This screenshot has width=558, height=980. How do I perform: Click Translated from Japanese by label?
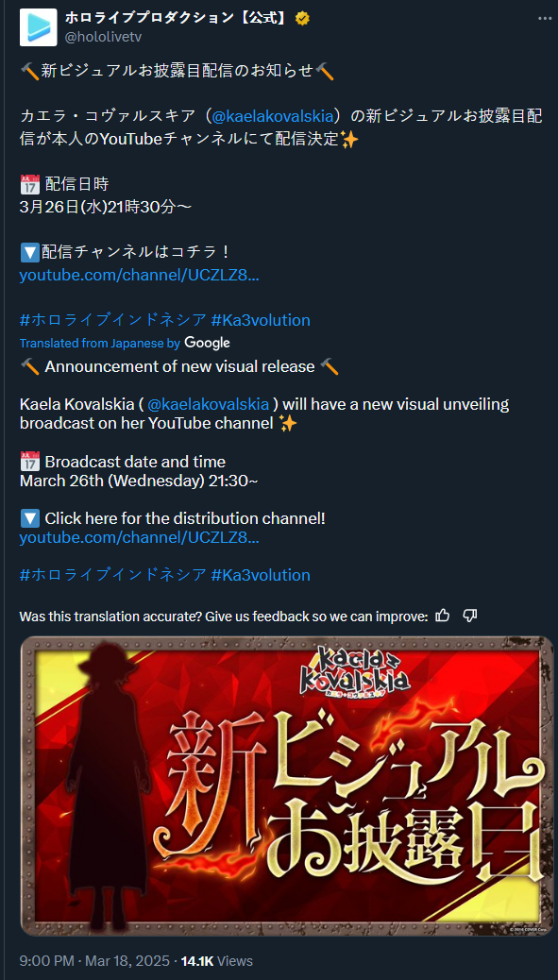coord(100,343)
